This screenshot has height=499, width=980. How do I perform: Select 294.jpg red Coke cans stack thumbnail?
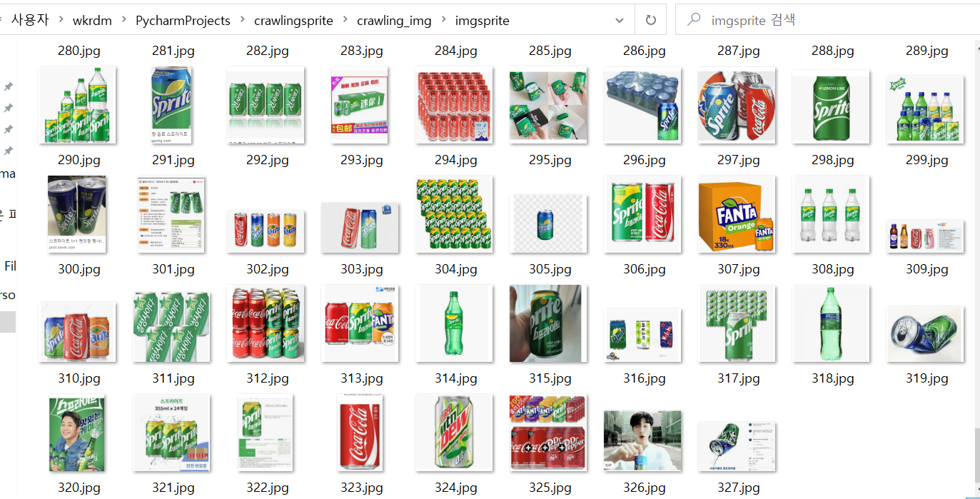[455, 106]
